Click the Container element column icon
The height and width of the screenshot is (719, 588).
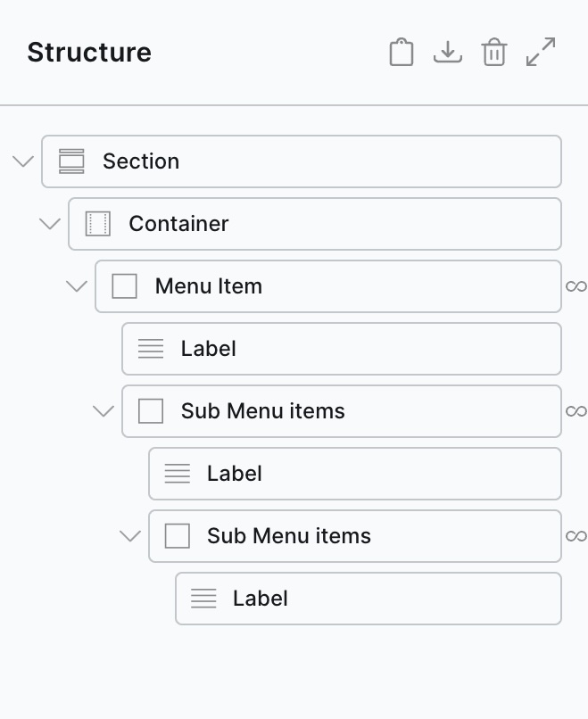[x=97, y=224]
